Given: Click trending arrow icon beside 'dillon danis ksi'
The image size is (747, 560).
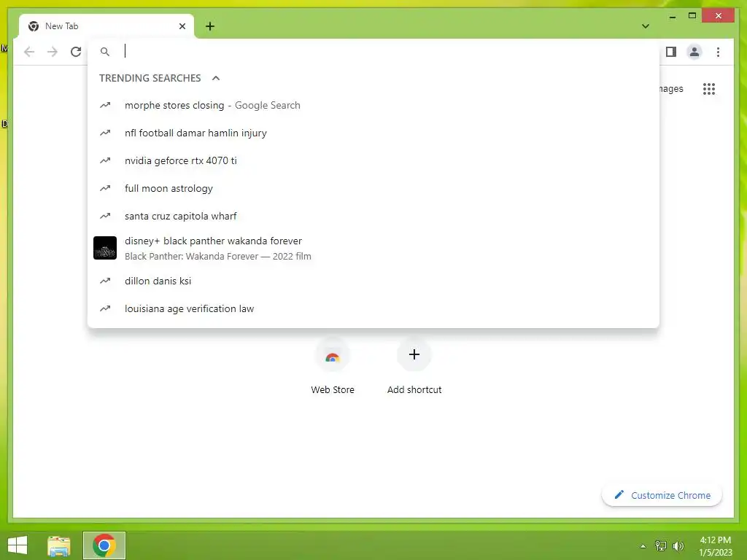Looking at the screenshot, I should pos(105,281).
